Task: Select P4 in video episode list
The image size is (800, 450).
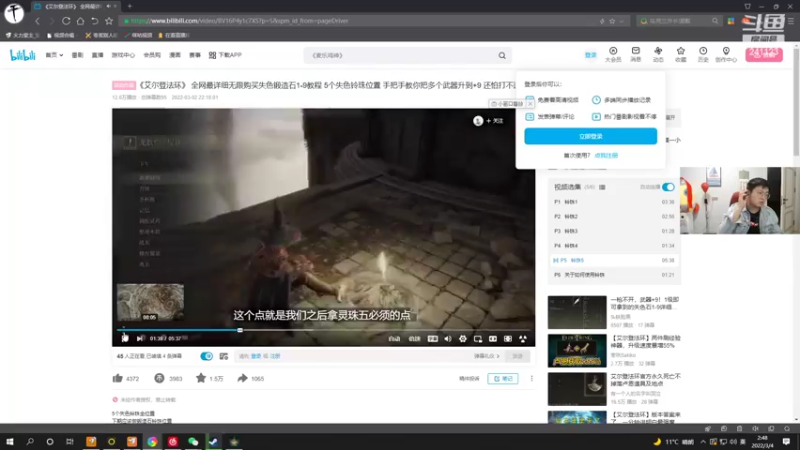Action: pos(614,245)
